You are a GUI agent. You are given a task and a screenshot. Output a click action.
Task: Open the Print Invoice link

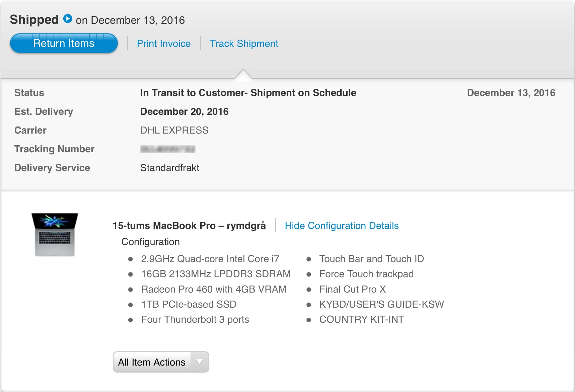click(163, 44)
